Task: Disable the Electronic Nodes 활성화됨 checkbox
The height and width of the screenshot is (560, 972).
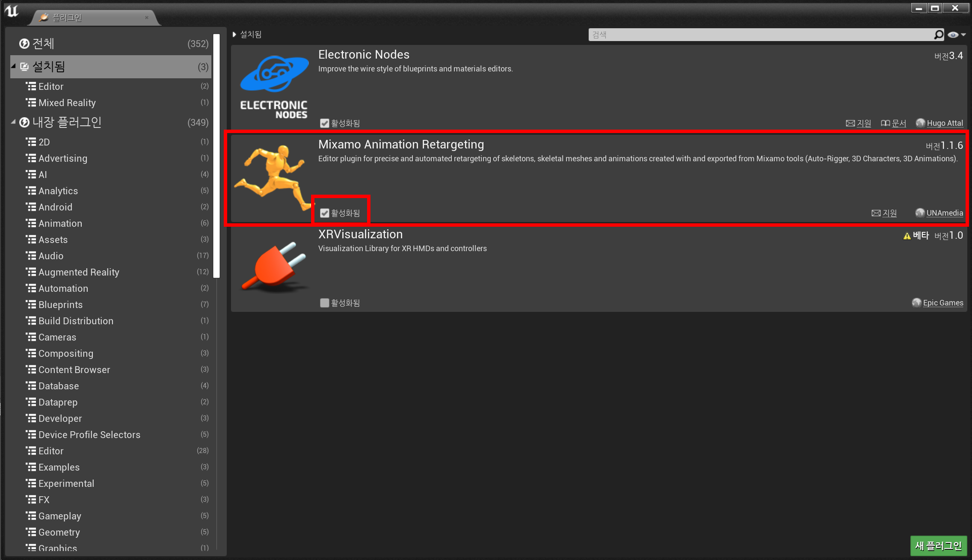Action: (325, 123)
